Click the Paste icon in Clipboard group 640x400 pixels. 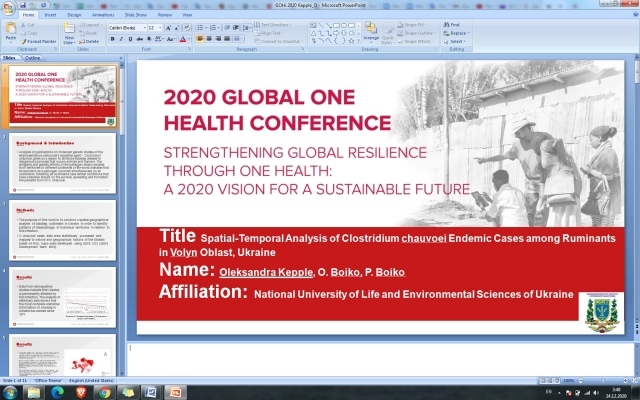pyautogui.click(x=11, y=33)
